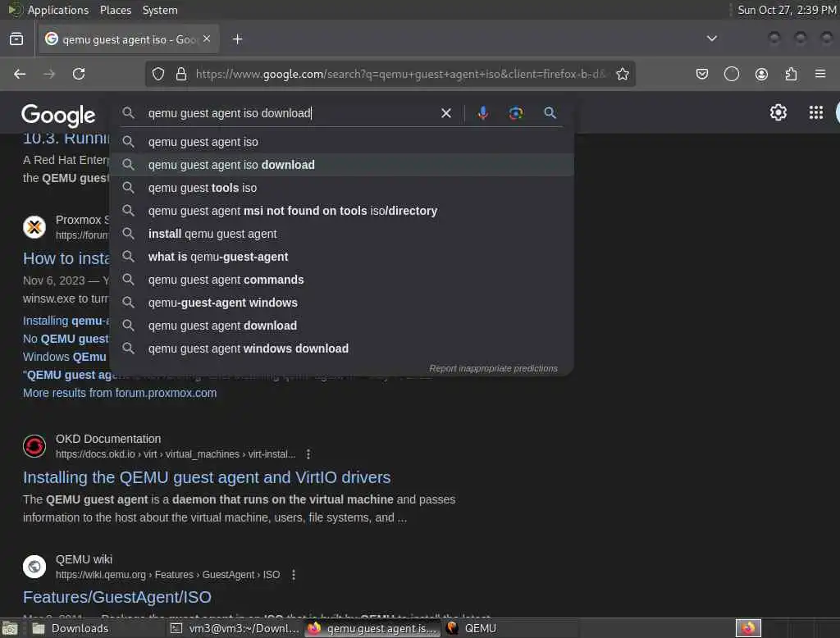840x638 pixels.
Task: Open options dots beside QEMU wiki result
Action: click(293, 575)
